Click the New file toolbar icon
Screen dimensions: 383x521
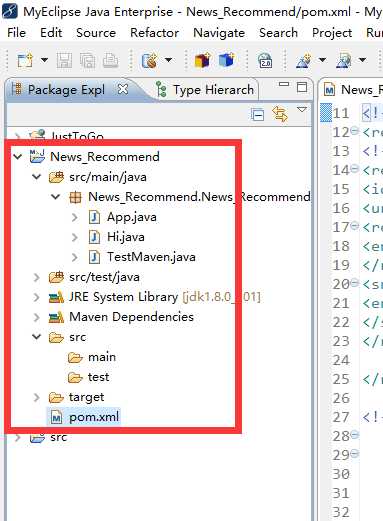25,60
